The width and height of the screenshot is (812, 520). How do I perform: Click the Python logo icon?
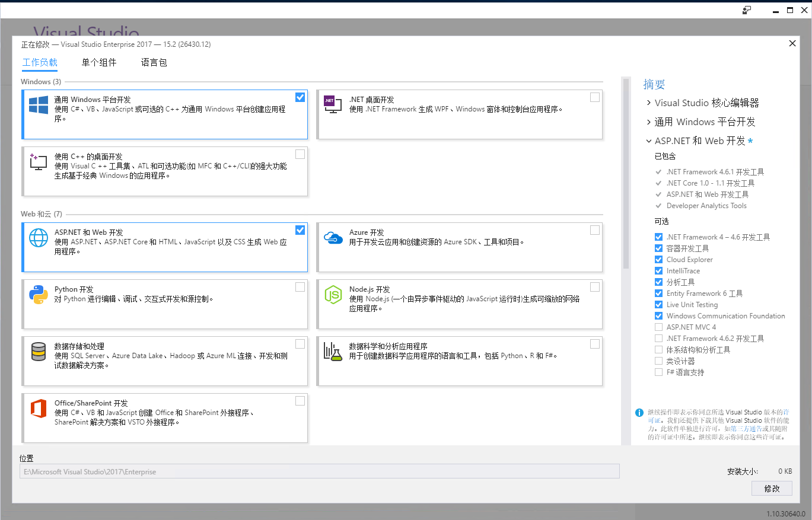[39, 295]
